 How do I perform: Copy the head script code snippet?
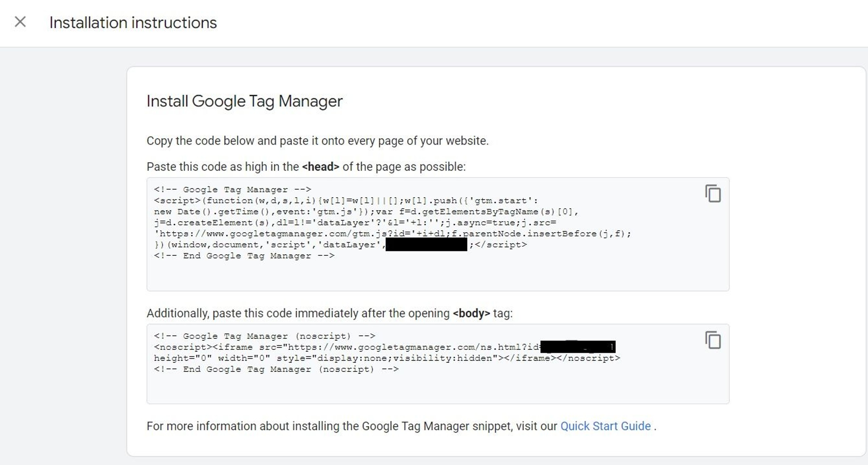click(x=713, y=194)
